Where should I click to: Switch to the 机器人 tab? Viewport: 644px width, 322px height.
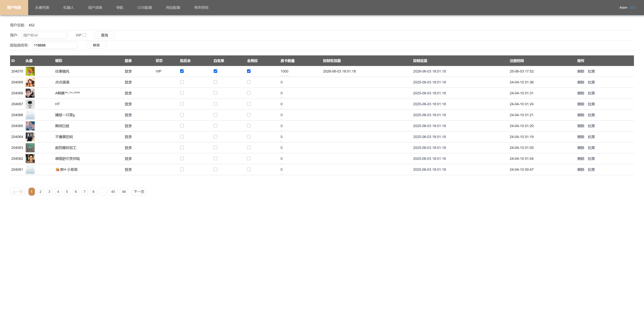pos(68,8)
